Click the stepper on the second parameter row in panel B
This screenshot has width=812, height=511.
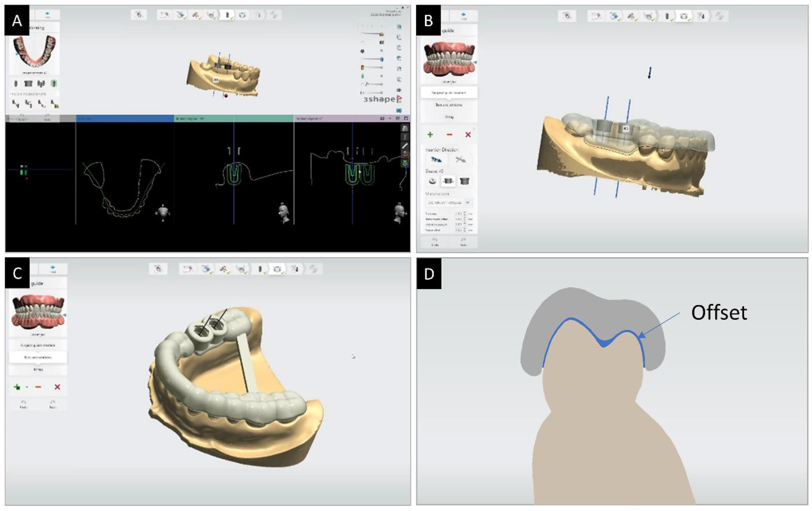465,219
